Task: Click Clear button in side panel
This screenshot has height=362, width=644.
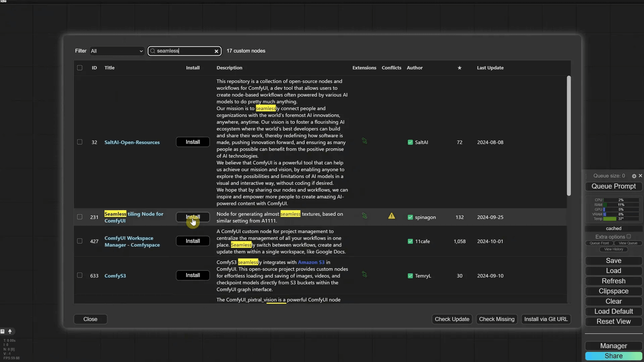Action: pos(613,301)
